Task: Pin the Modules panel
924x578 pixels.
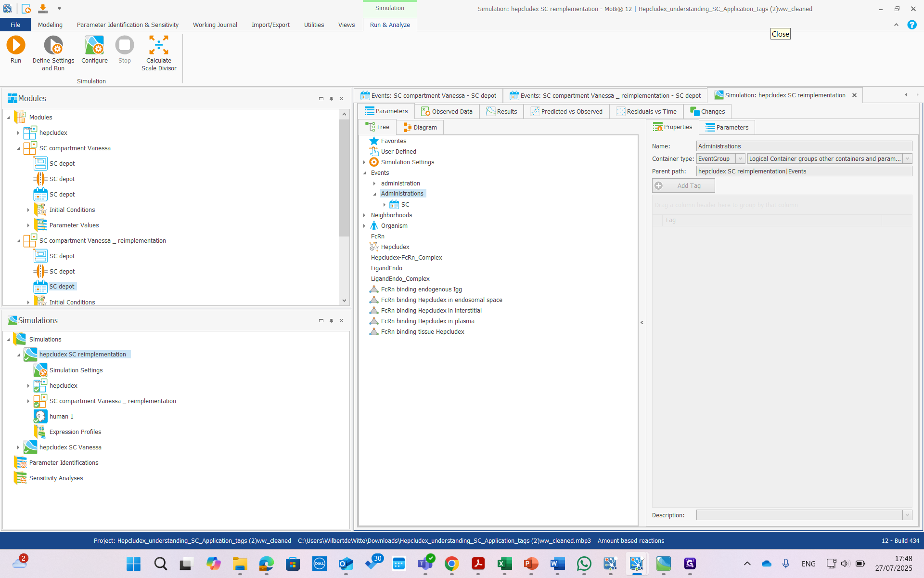Action: 331,98
